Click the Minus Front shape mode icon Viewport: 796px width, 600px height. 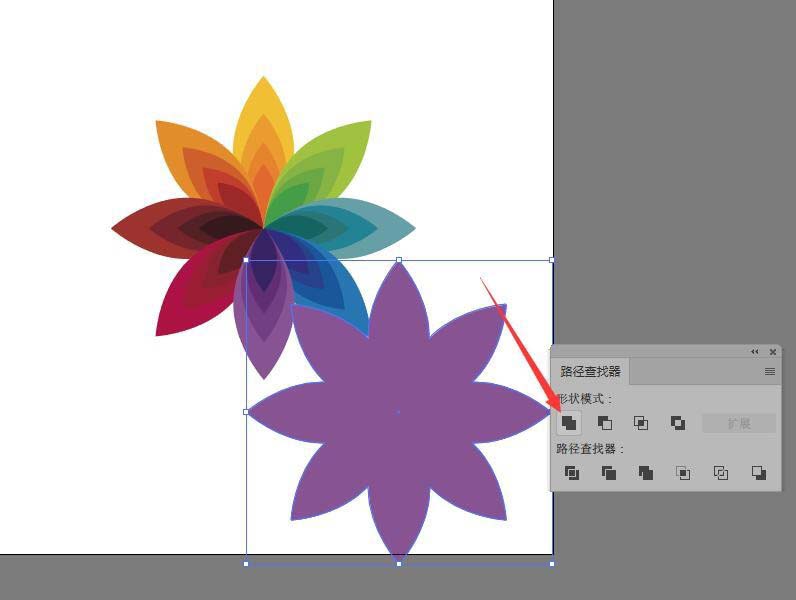coord(605,423)
